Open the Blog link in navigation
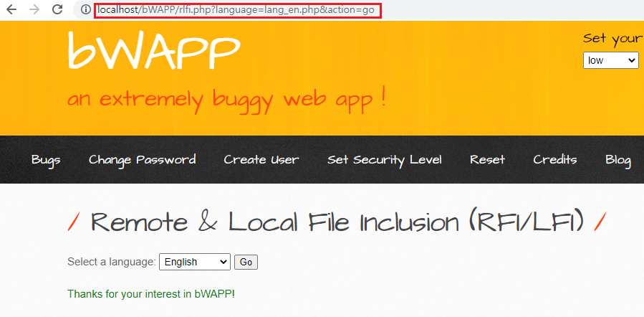The height and width of the screenshot is (317, 644). [618, 160]
